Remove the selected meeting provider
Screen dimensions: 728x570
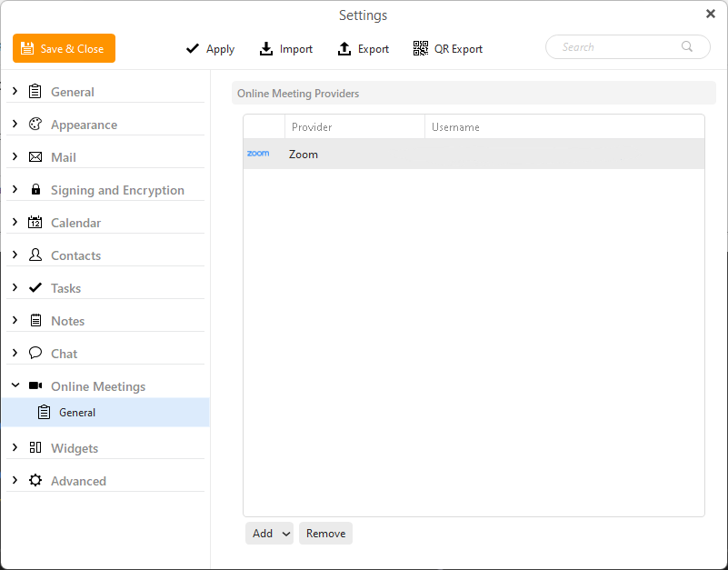pos(325,534)
